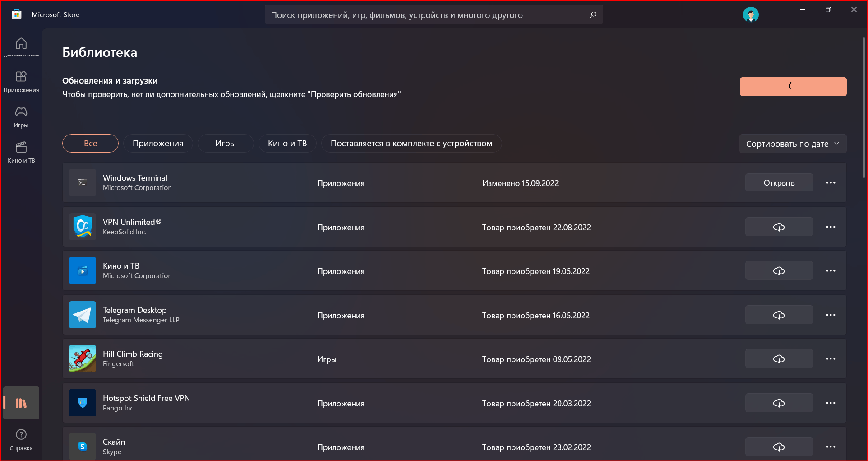Click the VPN Unlimited app icon
This screenshot has height=461, width=868.
pos(83,227)
